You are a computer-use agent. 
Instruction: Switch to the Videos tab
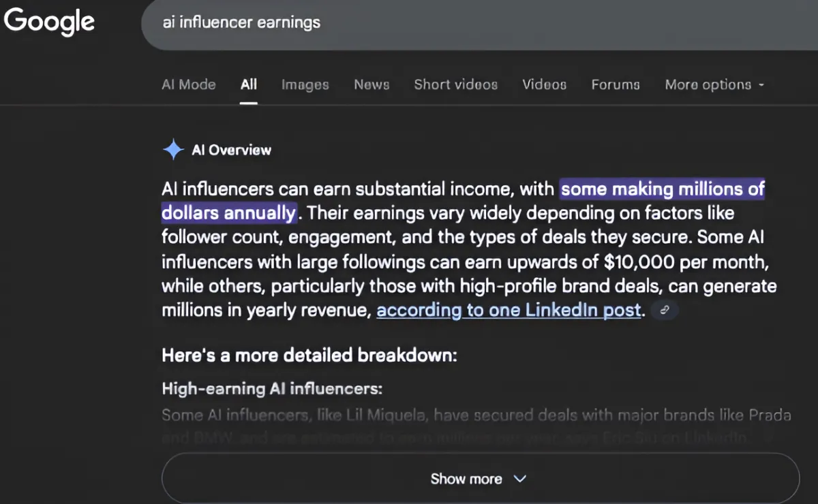(x=544, y=84)
